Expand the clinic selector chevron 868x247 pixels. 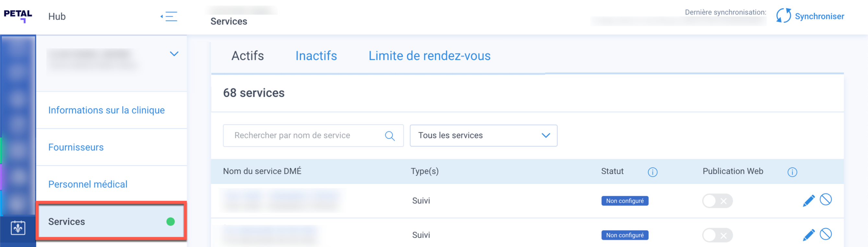174,54
